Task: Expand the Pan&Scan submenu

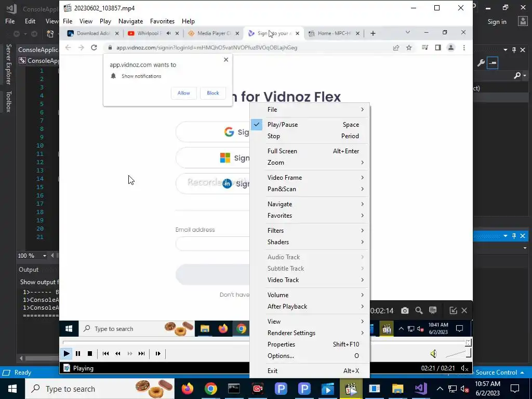Action: [310, 189]
